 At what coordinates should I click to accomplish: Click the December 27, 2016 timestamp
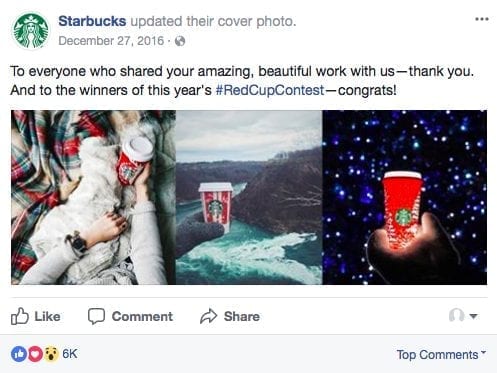(x=111, y=41)
